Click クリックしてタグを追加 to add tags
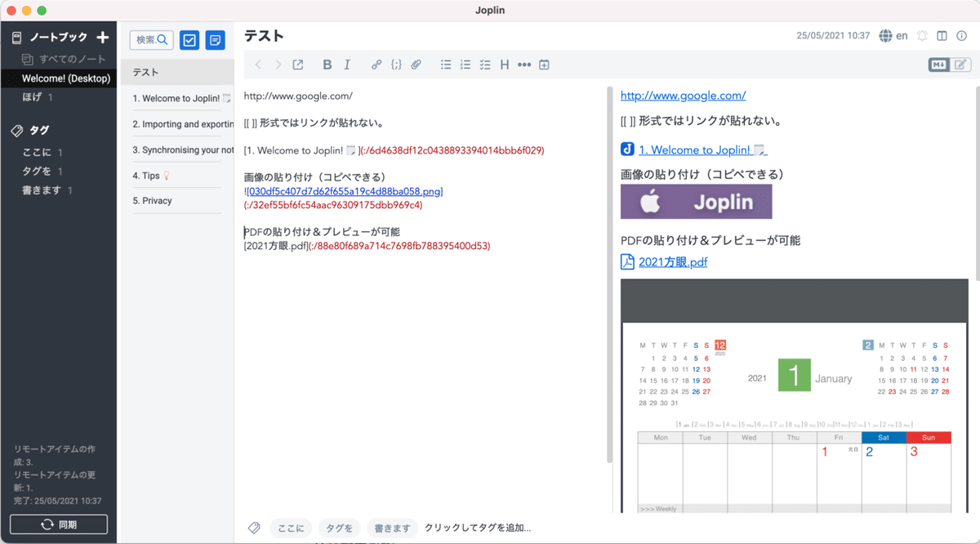980x544 pixels. (478, 528)
